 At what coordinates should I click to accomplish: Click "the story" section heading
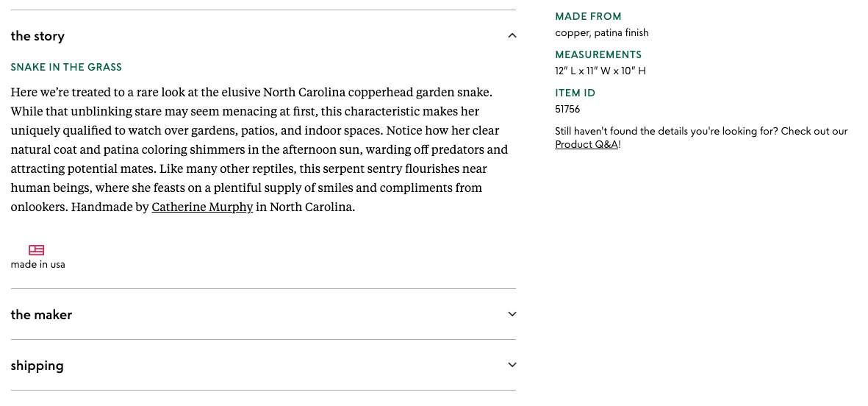[37, 36]
